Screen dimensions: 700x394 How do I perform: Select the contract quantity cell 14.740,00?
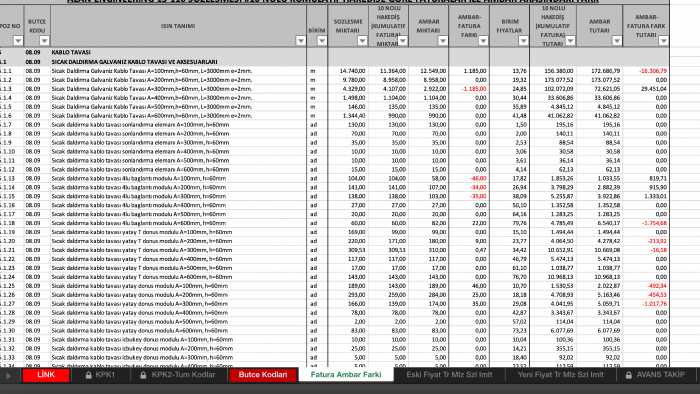tap(348, 71)
